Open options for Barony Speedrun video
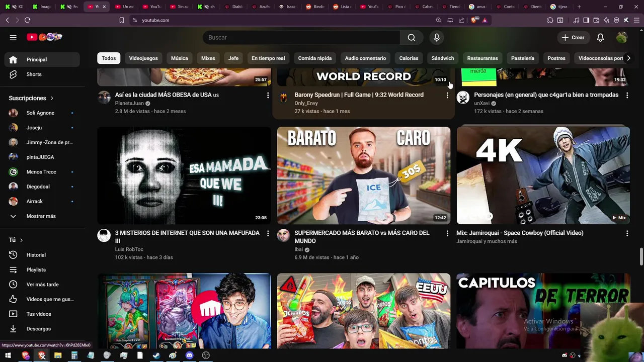 [x=447, y=95]
